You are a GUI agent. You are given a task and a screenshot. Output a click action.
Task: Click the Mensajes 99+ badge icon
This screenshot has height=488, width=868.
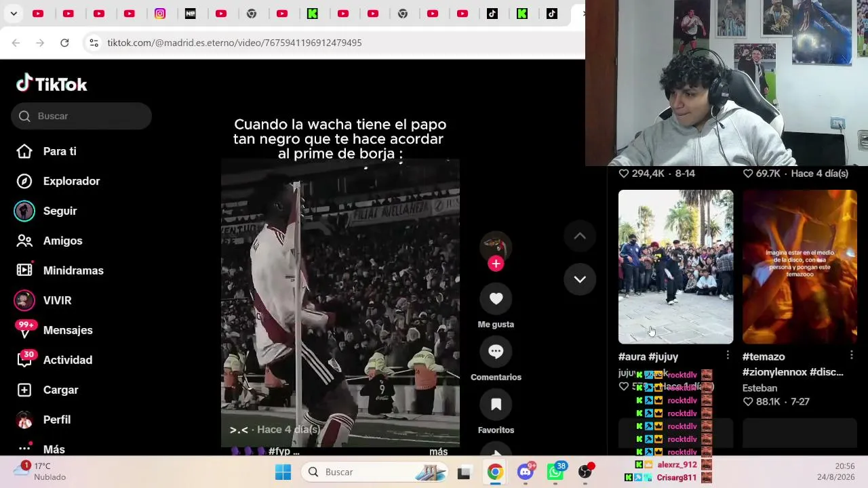pos(26,329)
